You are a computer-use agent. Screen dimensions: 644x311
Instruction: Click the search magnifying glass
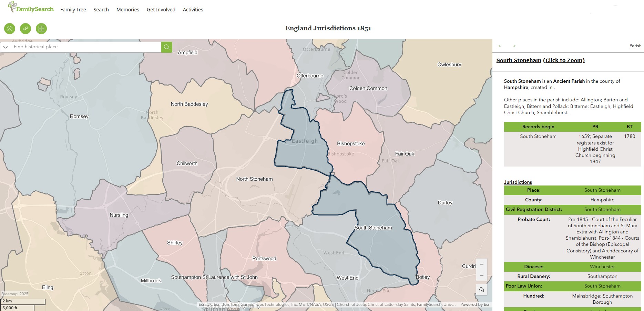coord(166,47)
